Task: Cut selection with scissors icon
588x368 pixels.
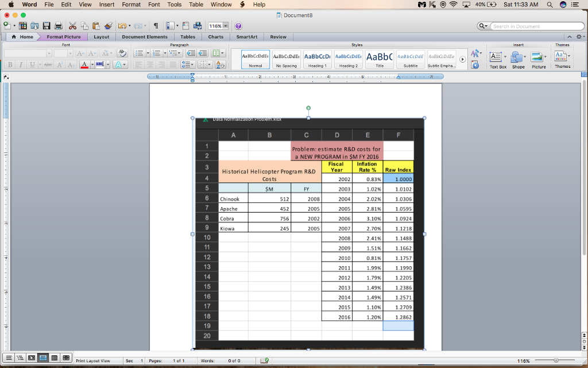Action: point(73,26)
